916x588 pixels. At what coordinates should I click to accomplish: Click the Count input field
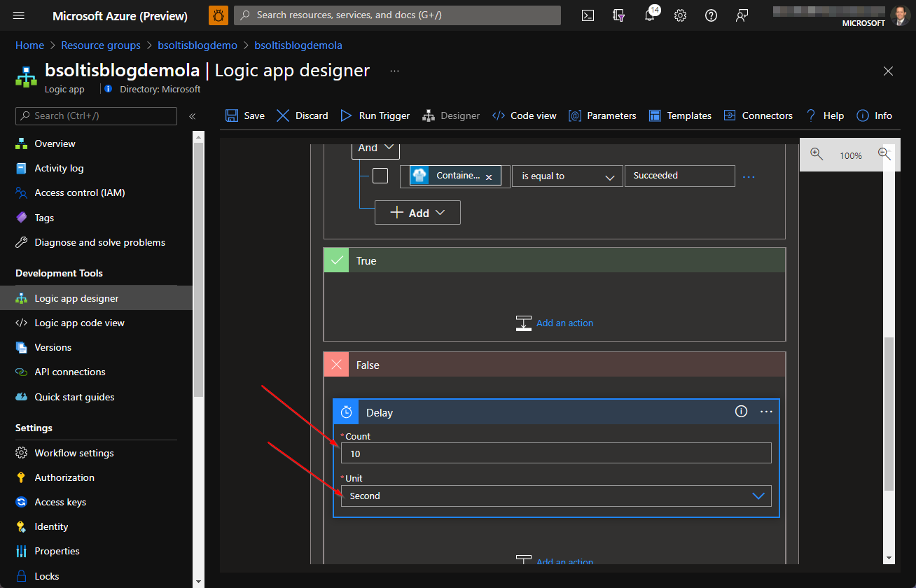click(556, 454)
